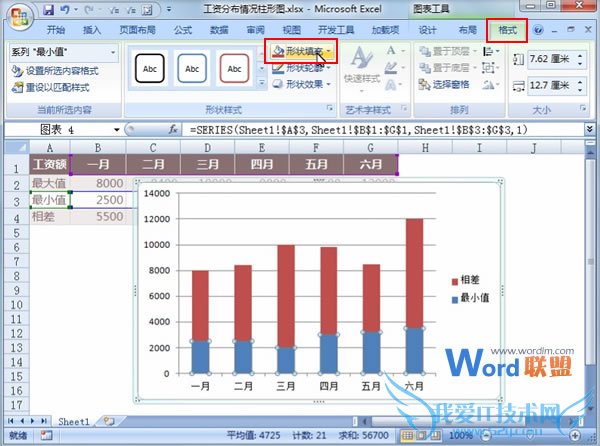Go to the 公式 tab
The height and width of the screenshot is (446, 600).
tap(183, 30)
